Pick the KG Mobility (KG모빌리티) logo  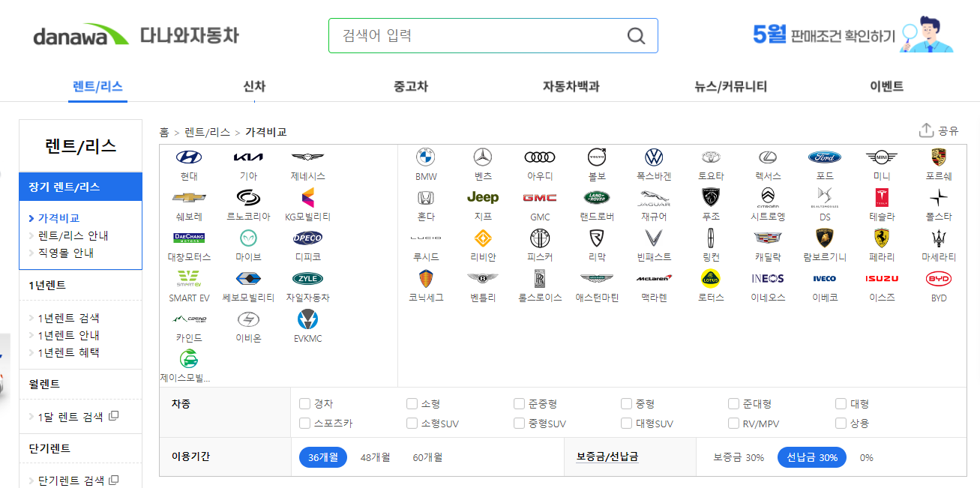tap(307, 197)
